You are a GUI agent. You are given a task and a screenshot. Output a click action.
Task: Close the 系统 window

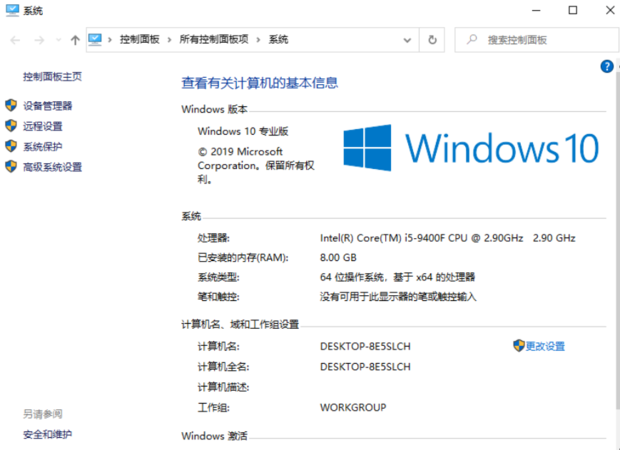coord(610,10)
